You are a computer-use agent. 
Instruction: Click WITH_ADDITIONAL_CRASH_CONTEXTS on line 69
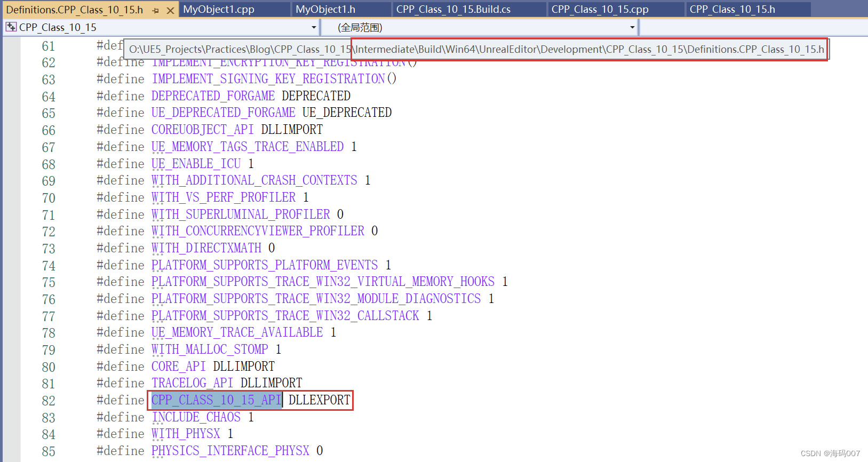tap(254, 180)
